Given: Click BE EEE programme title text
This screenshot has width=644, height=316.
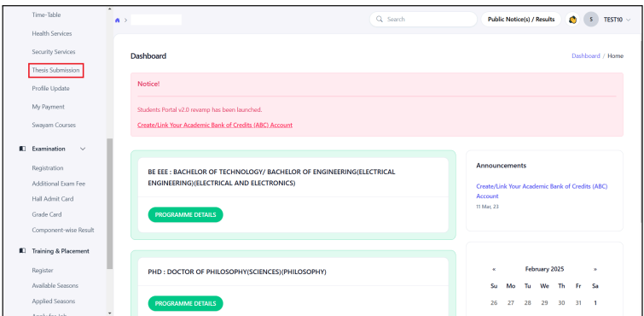Looking at the screenshot, I should click(x=271, y=178).
